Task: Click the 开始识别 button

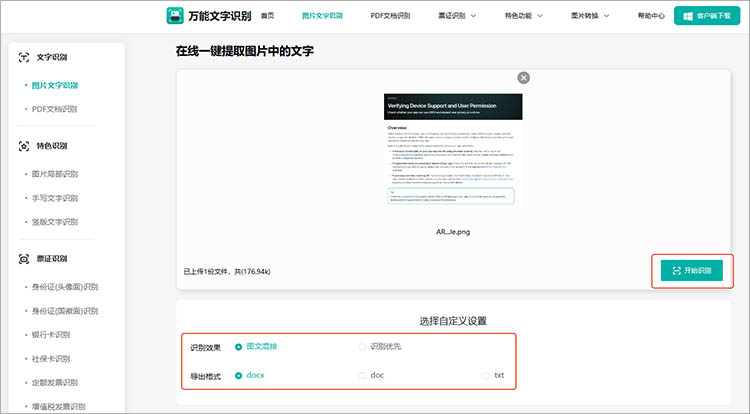Action: (692, 271)
